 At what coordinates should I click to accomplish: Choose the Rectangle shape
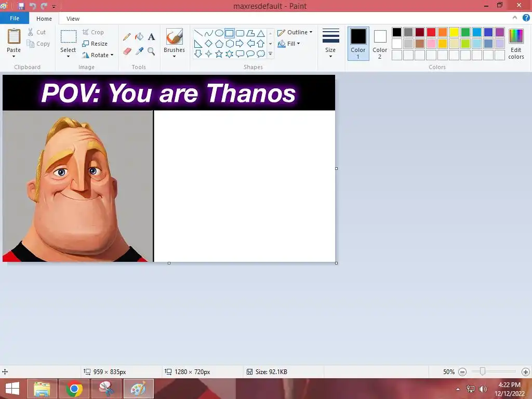coord(229,33)
